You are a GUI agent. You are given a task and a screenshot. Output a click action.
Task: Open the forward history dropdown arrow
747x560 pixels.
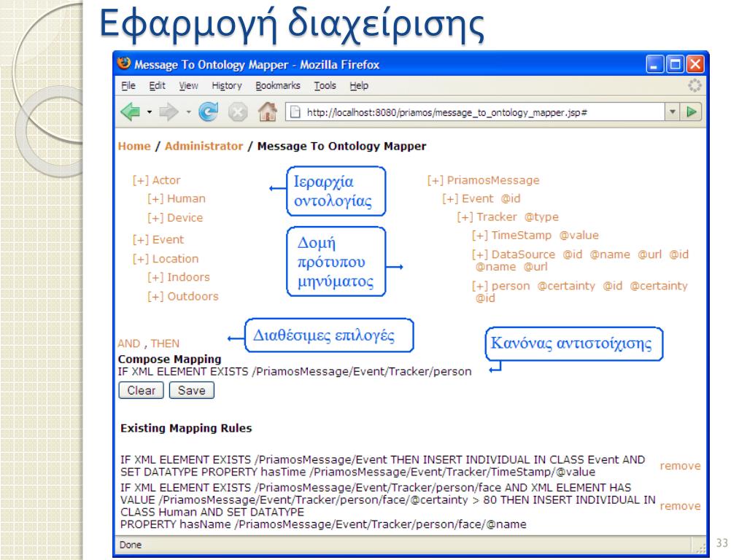coord(188,112)
